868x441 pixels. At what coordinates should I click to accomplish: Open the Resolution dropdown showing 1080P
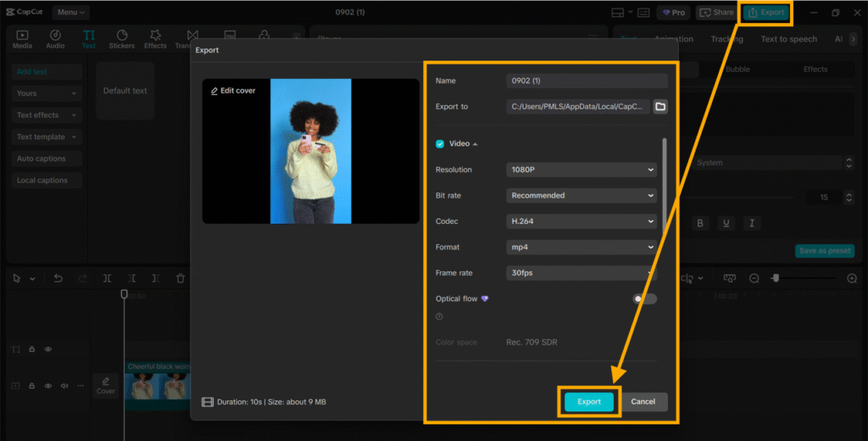581,170
